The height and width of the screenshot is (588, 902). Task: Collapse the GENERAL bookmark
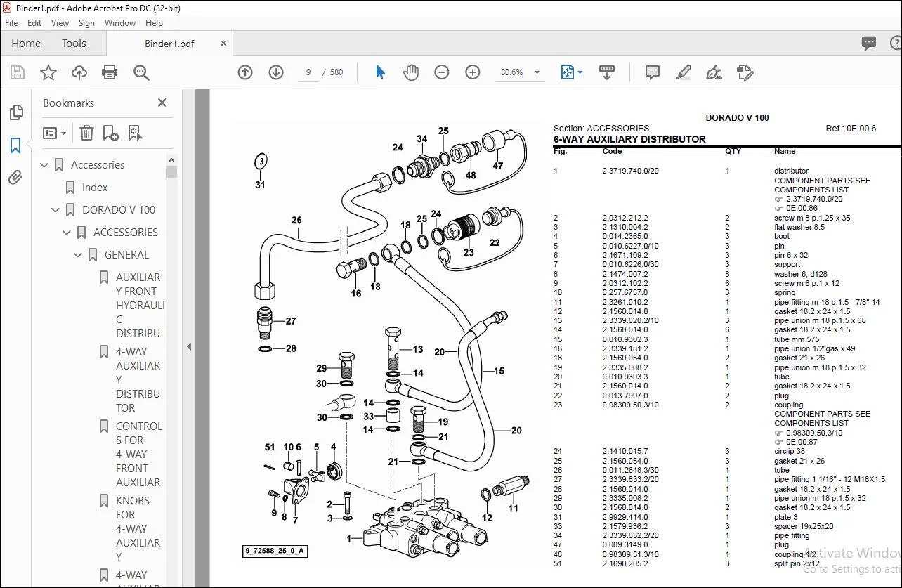point(78,255)
